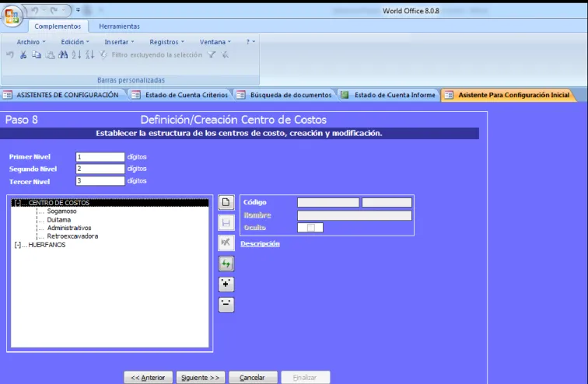
Task: Click the new record page icon
Action: click(x=226, y=203)
